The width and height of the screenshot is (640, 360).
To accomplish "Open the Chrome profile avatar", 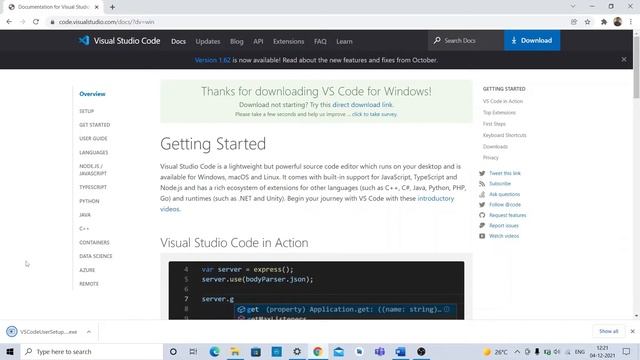I will (x=618, y=22).
